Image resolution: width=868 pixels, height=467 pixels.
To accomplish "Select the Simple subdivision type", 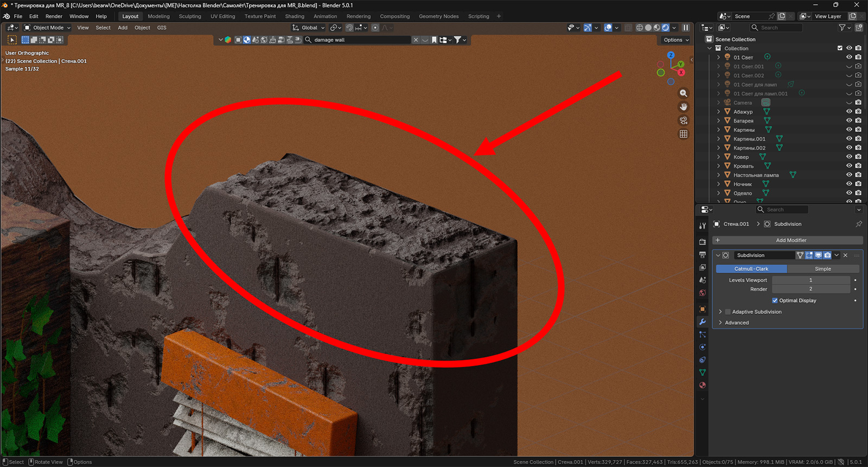I will [x=822, y=269].
